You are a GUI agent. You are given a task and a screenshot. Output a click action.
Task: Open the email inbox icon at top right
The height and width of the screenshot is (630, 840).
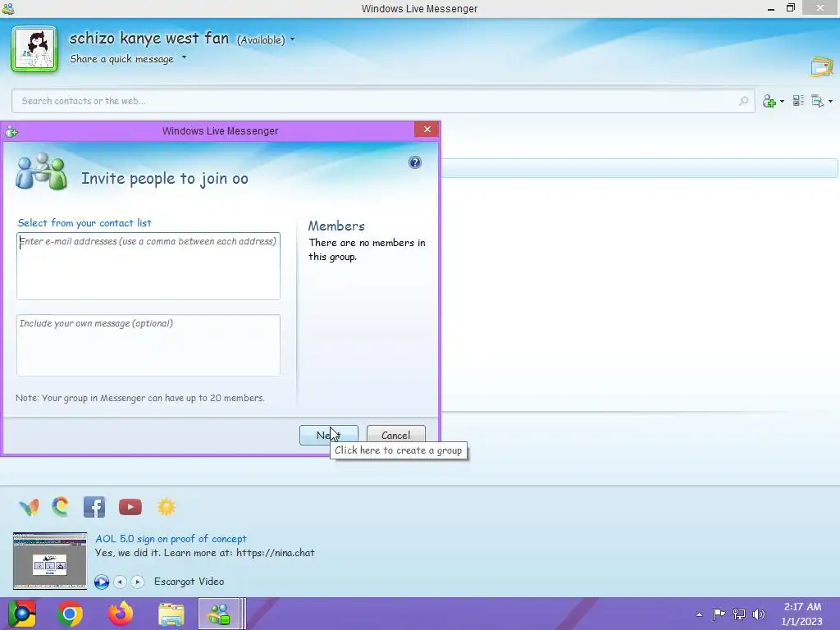(x=822, y=67)
